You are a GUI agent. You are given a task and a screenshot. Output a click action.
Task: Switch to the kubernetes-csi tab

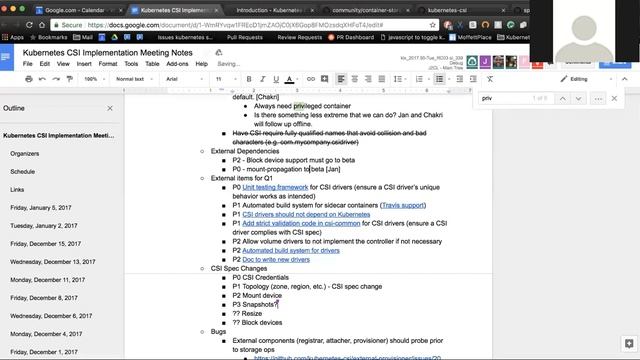pyautogui.click(x=462, y=10)
